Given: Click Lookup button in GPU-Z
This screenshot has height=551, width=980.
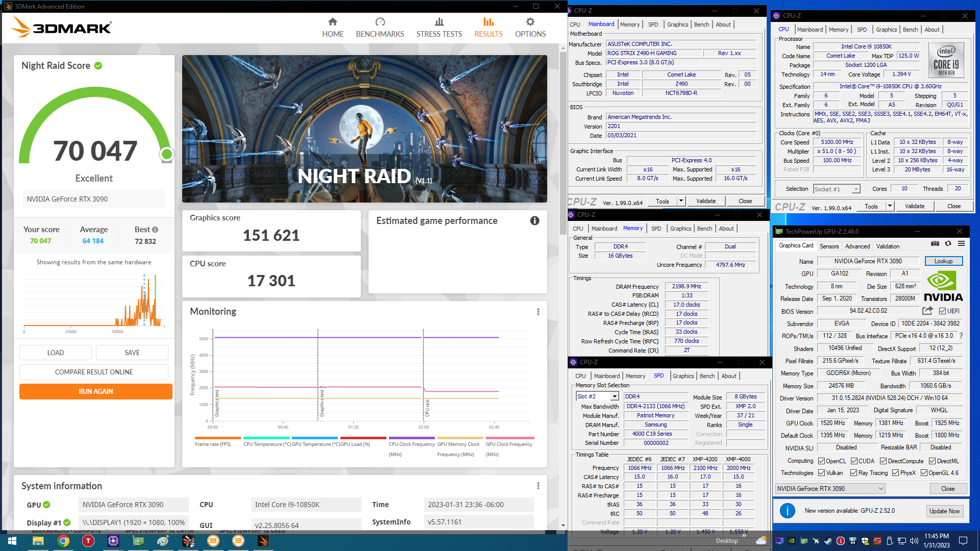Looking at the screenshot, I should 943,261.
